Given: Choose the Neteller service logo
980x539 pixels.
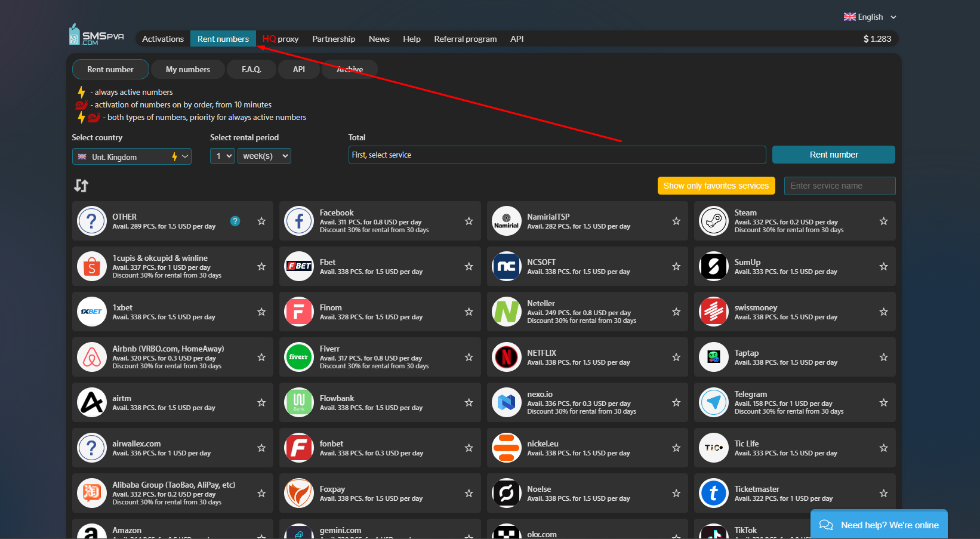Looking at the screenshot, I should (506, 312).
